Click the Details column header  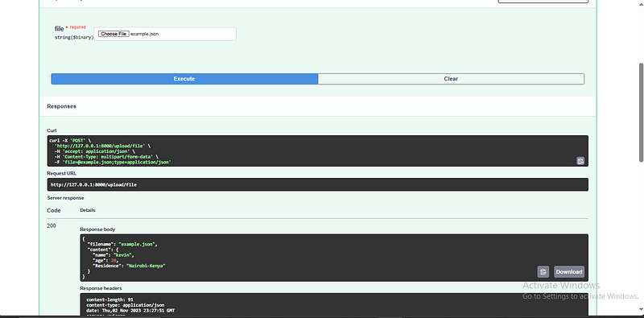88,210
